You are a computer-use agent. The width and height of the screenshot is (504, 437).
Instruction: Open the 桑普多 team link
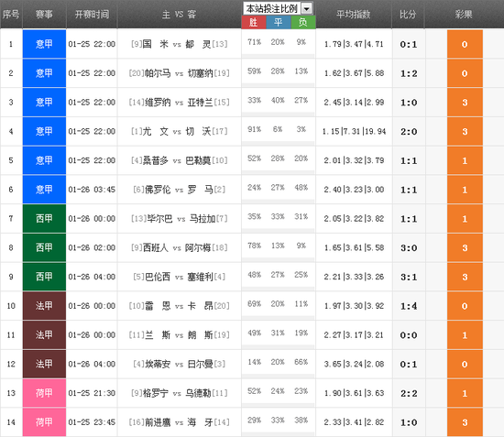click(156, 160)
